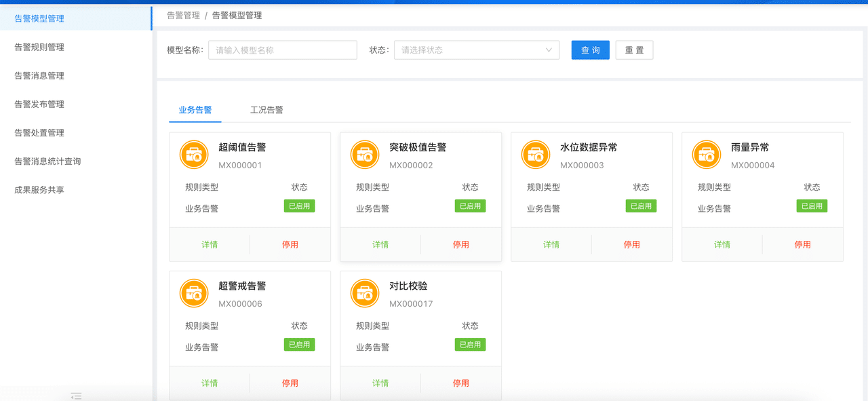868x401 pixels.
Task: Open 告警模型管理 in the sidebar
Action: [x=76, y=18]
